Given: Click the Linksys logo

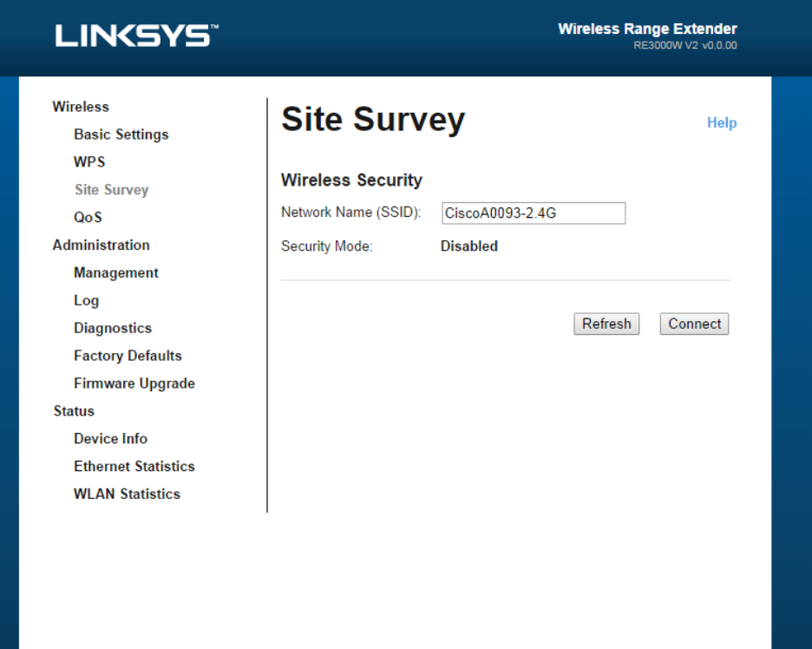Looking at the screenshot, I should pos(137,36).
